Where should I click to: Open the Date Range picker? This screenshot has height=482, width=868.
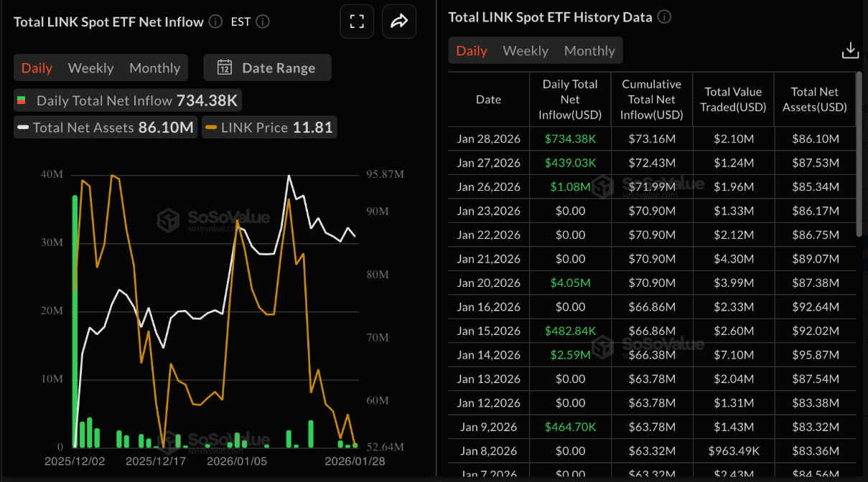(267, 68)
